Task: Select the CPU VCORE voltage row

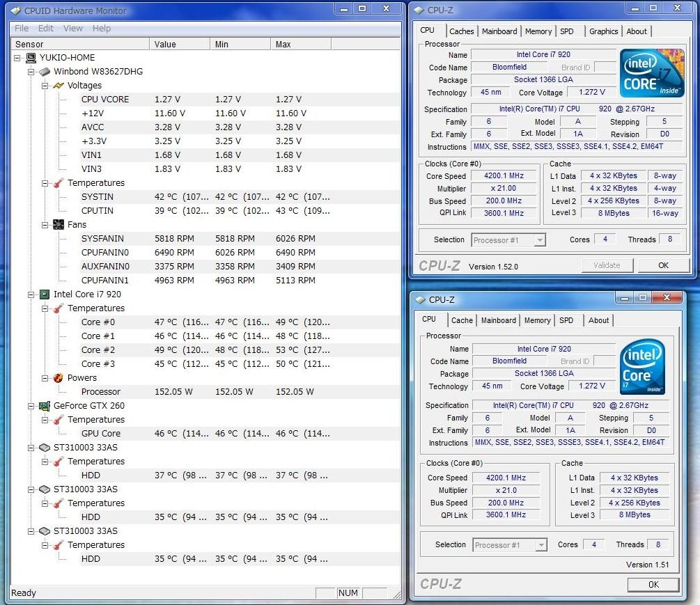Action: 240,99
